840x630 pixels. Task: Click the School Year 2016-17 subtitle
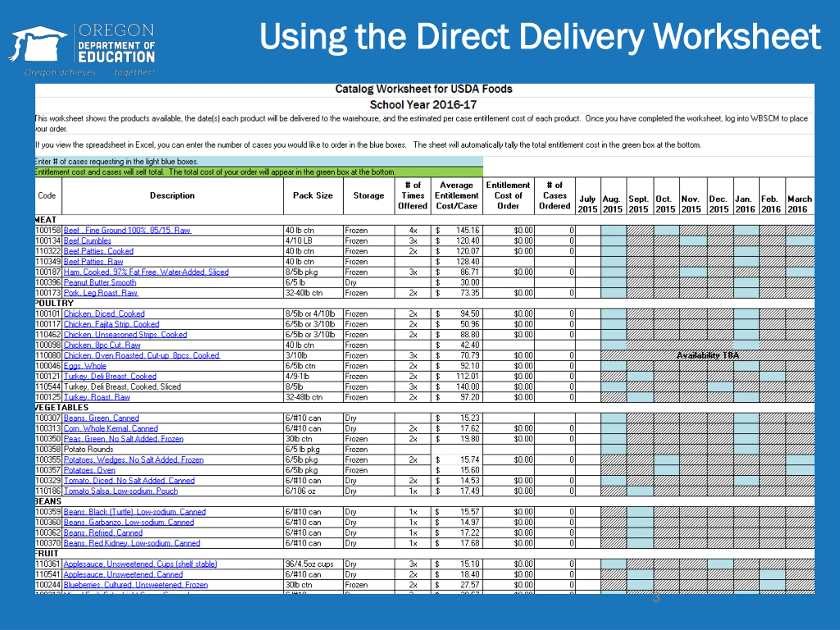coord(423,105)
